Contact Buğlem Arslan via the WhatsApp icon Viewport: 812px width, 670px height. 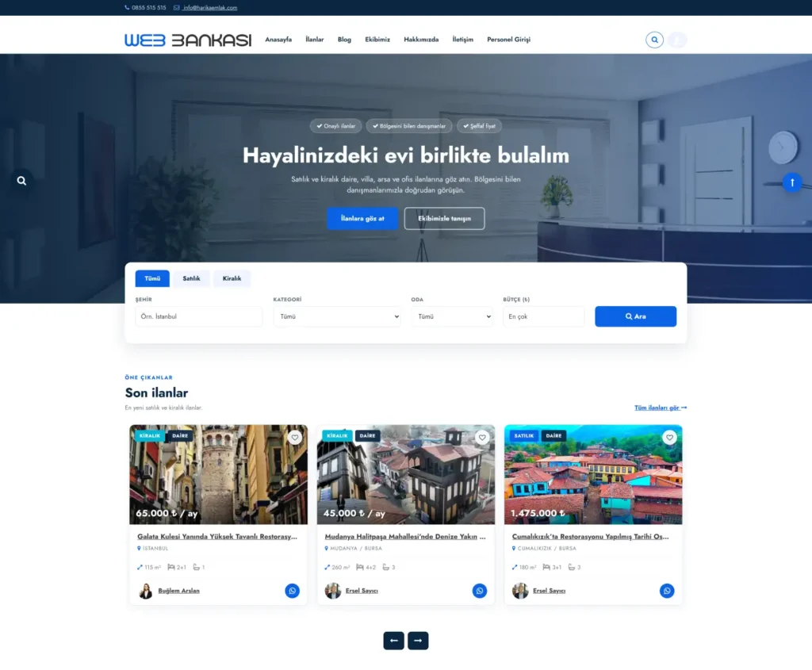coord(292,591)
